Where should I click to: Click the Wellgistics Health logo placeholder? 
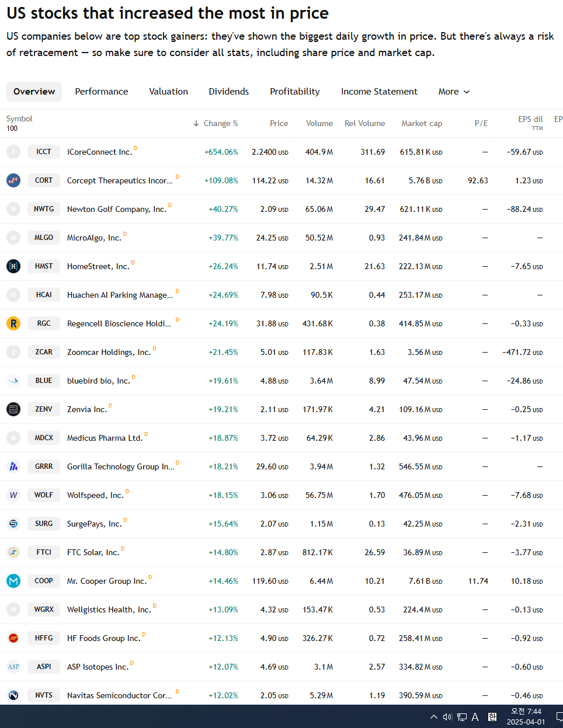coord(13,609)
